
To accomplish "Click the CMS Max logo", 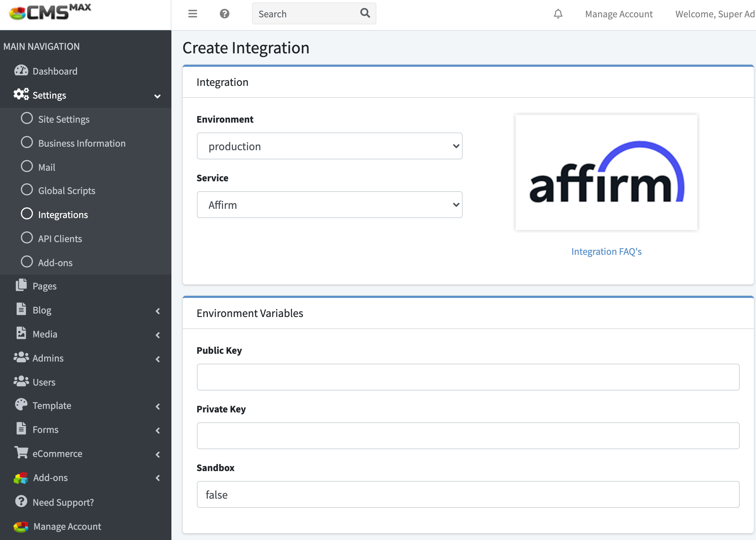I will [50, 12].
